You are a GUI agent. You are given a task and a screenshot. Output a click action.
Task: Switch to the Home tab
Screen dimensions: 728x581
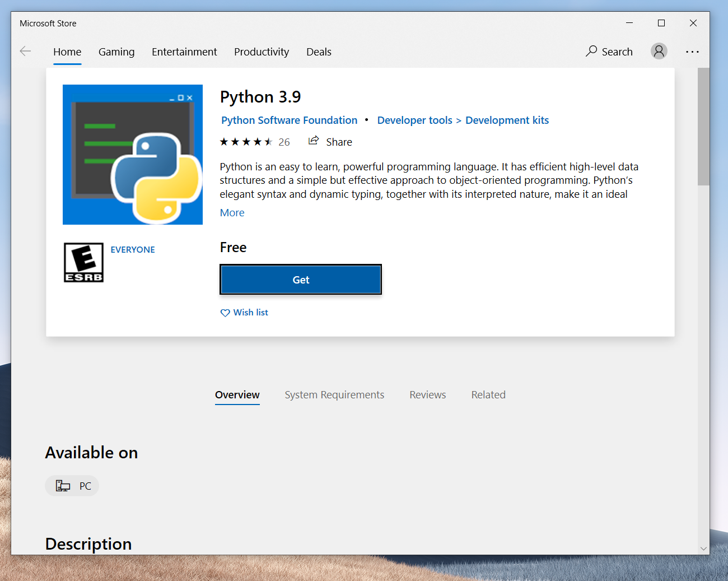coord(67,52)
